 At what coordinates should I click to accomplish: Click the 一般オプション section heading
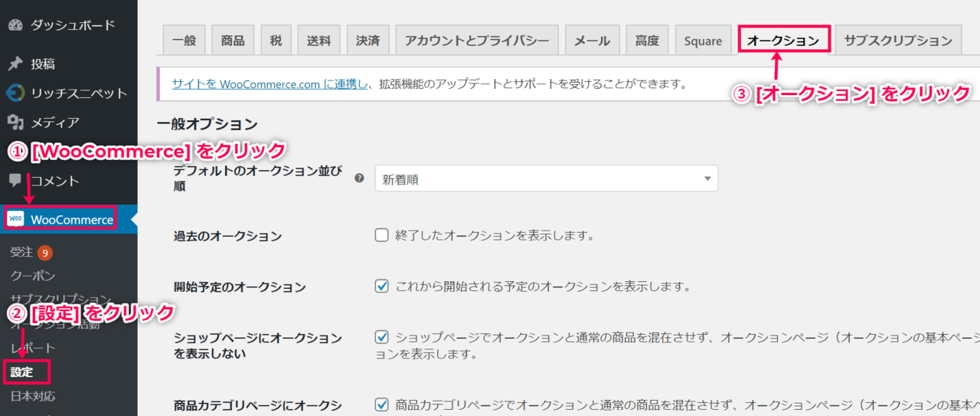click(207, 123)
